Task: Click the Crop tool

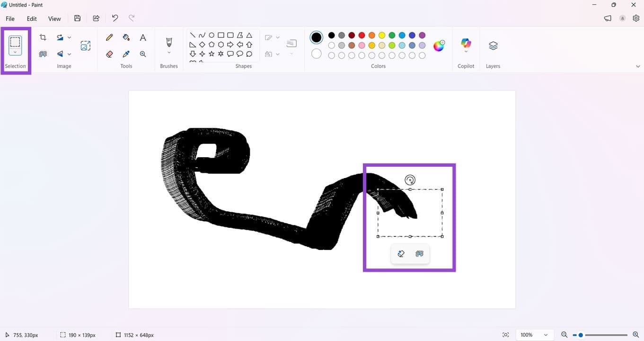Action: click(x=43, y=37)
